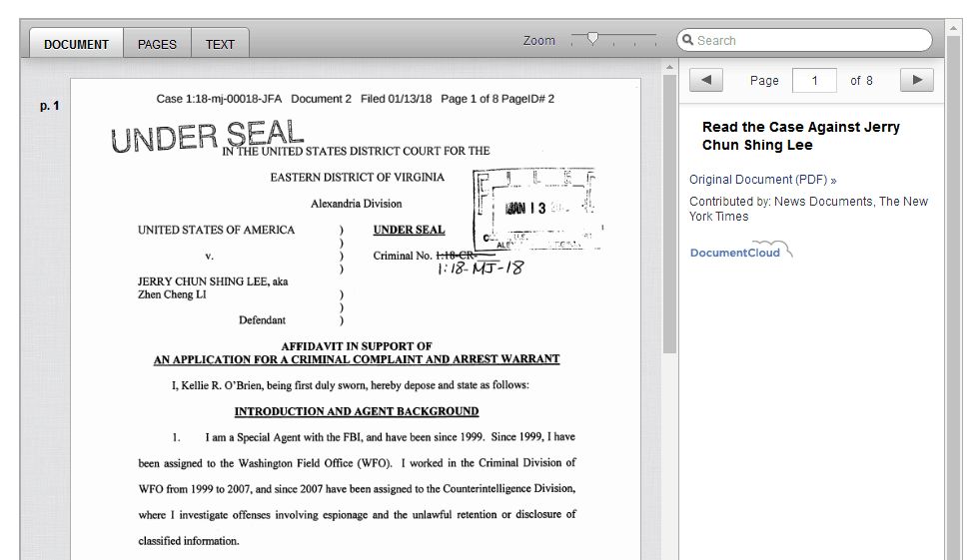Set zoom to the rightmost slider tick
The image size is (974, 560).
tap(656, 42)
